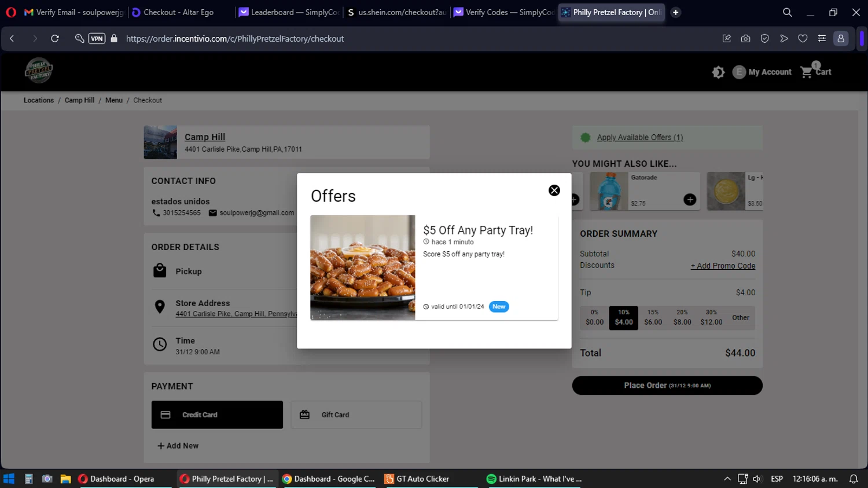The image size is (868, 488).
Task: Choose Other tip amount
Action: pyautogui.click(x=741, y=318)
